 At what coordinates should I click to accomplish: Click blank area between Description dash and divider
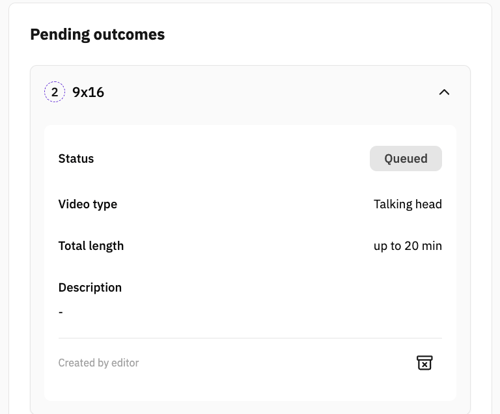point(250,327)
